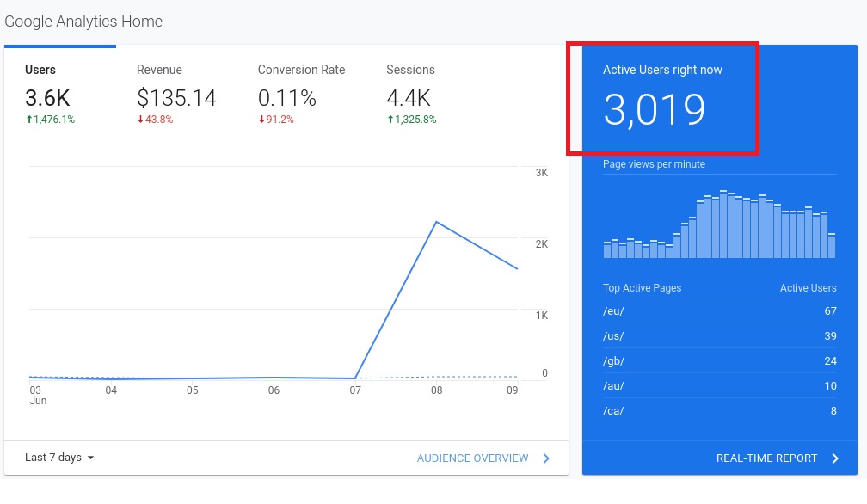Open the Audience Overview link
The width and height of the screenshot is (867, 504).
(x=472, y=458)
